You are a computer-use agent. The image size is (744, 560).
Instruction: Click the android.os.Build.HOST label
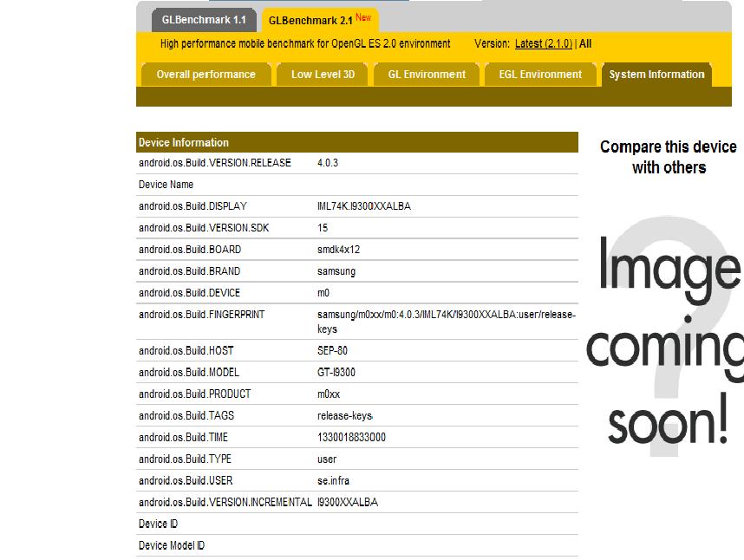click(x=186, y=351)
